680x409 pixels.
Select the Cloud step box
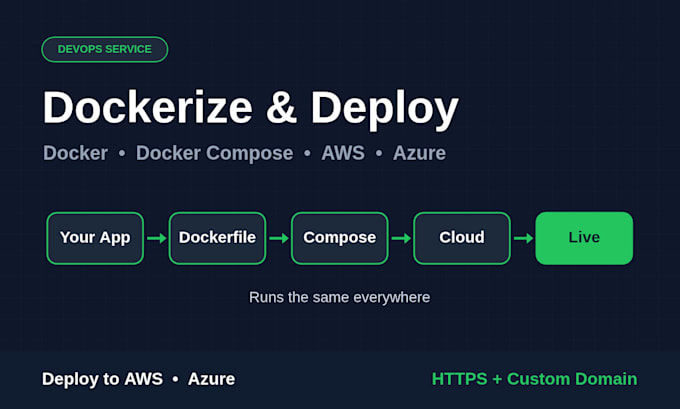tap(462, 238)
